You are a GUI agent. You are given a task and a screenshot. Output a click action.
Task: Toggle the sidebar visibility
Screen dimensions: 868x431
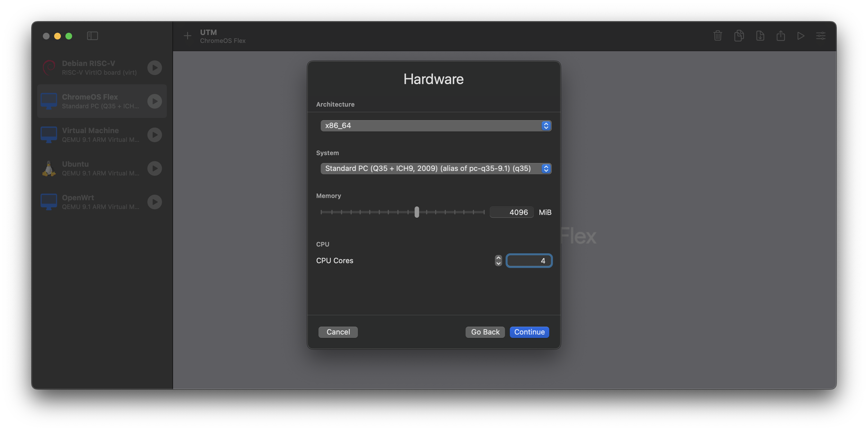pos(92,36)
